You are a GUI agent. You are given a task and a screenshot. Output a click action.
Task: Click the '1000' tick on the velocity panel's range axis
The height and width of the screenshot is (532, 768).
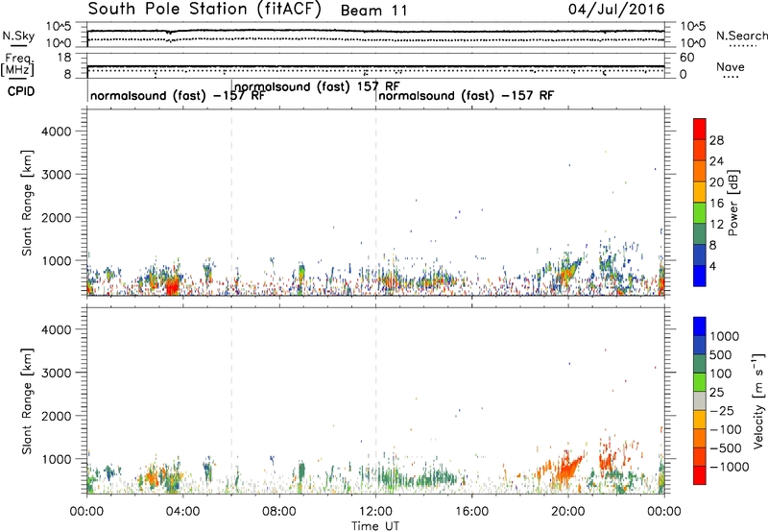pos(56,459)
